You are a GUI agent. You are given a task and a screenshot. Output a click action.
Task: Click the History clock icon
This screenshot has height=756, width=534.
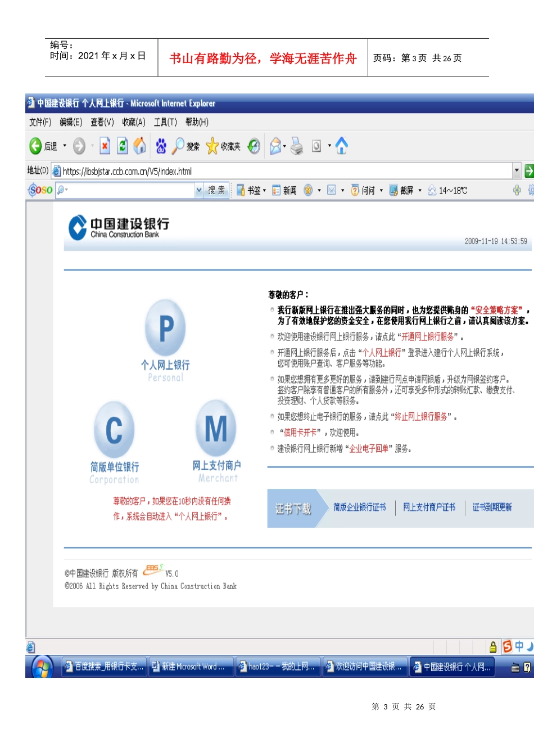[254, 146]
